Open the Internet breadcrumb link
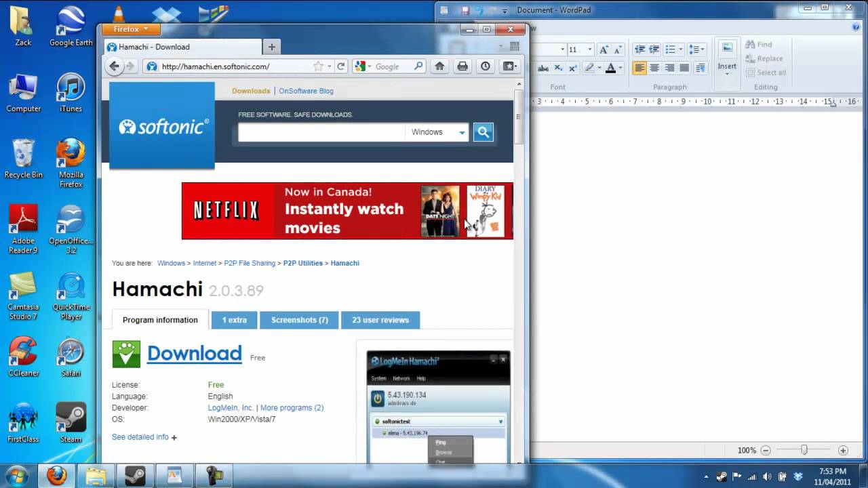This screenshot has width=868, height=488. pos(205,263)
